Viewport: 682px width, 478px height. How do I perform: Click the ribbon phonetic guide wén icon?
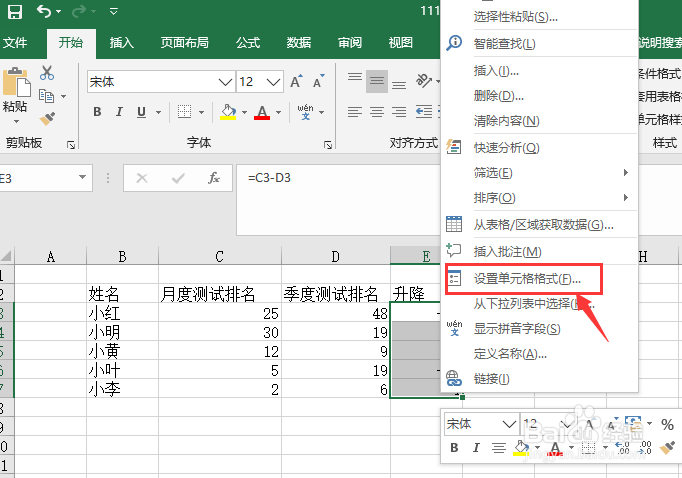305,112
